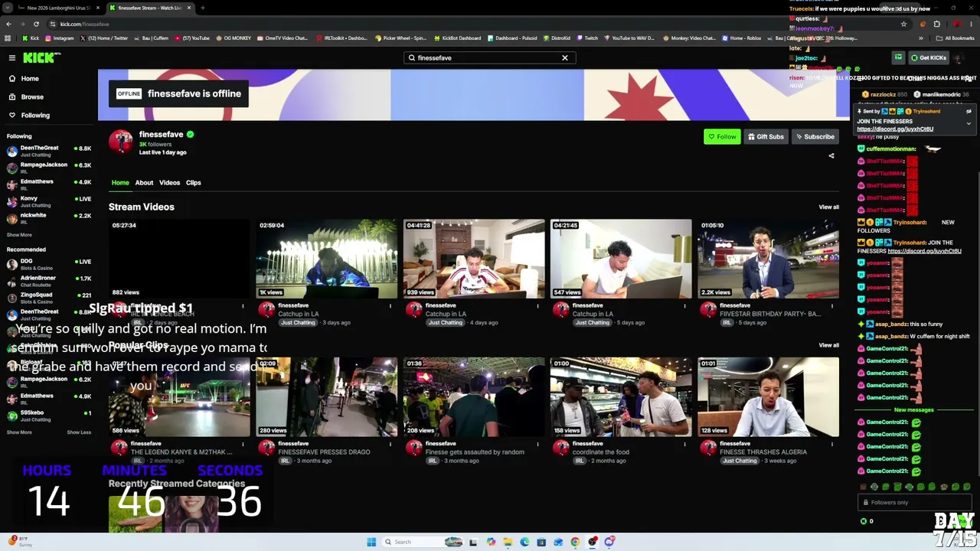The image size is (980, 551).
Task: Open the FIVESTAR BIRTHDAY PARTY video thumbnail
Action: [x=768, y=259]
